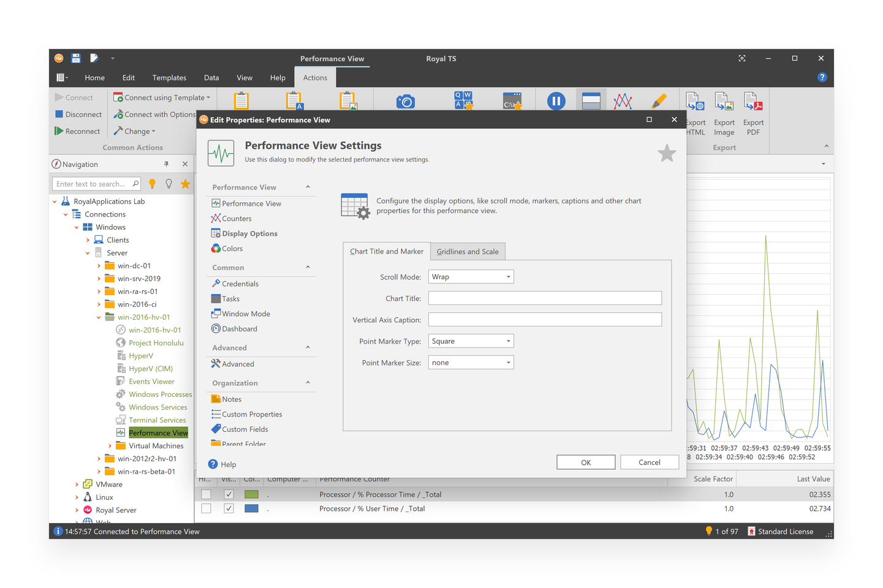The image size is (883, 588).
Task: Click the pause icon in the Actions toolbar
Action: (x=556, y=100)
